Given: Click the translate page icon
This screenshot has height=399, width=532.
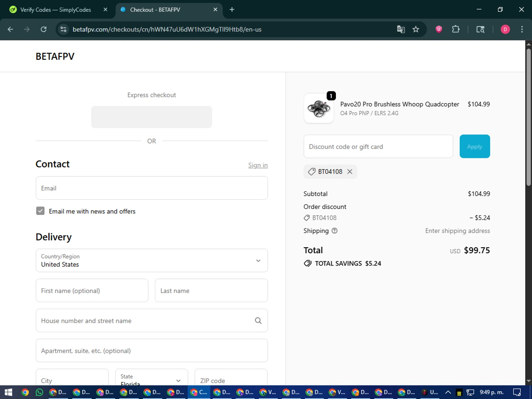Looking at the screenshot, I should (401, 29).
